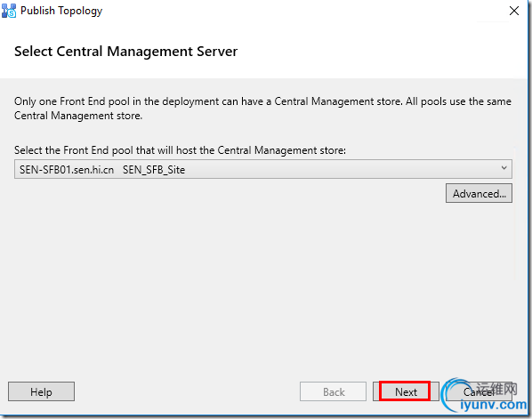Click the white header area beside the heading
This screenshot has width=532, height=419.
pyautogui.click(x=380, y=52)
